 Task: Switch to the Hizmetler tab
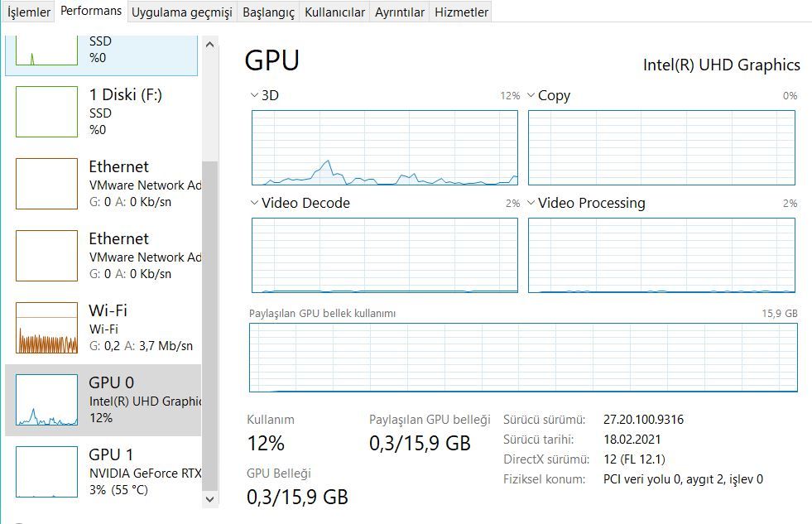click(461, 12)
